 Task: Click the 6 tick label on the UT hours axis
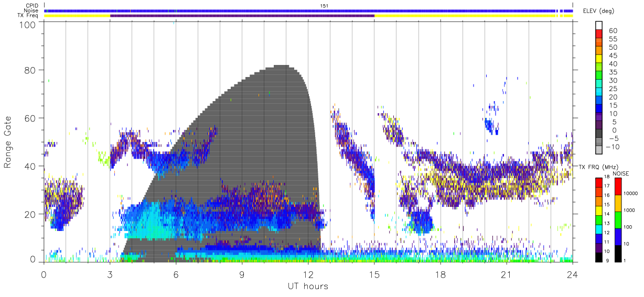click(x=176, y=274)
